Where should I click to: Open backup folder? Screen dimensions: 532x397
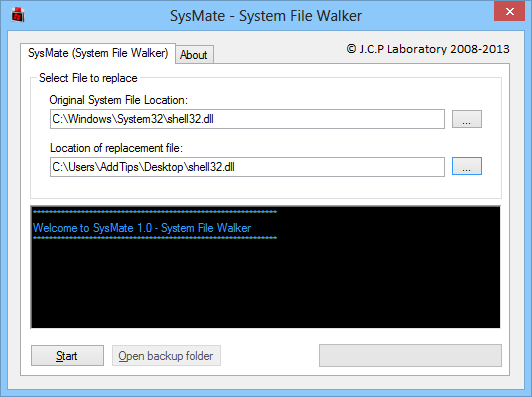pyautogui.click(x=166, y=356)
